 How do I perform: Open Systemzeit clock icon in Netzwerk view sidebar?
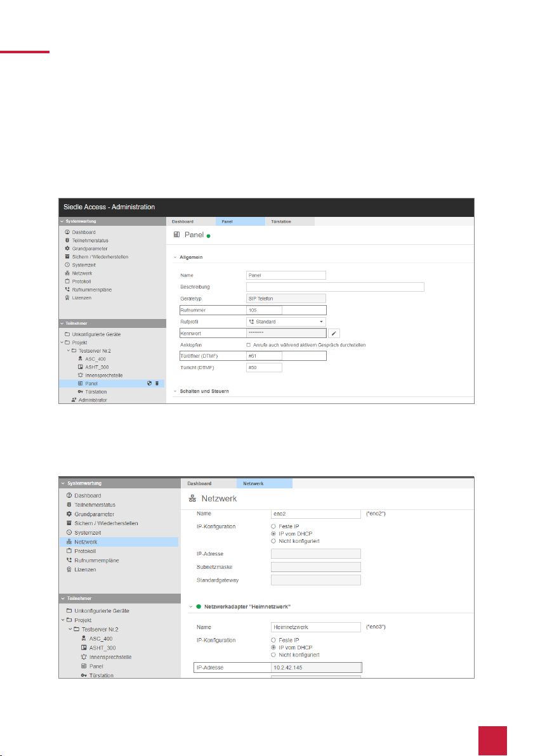pyautogui.click(x=69, y=532)
